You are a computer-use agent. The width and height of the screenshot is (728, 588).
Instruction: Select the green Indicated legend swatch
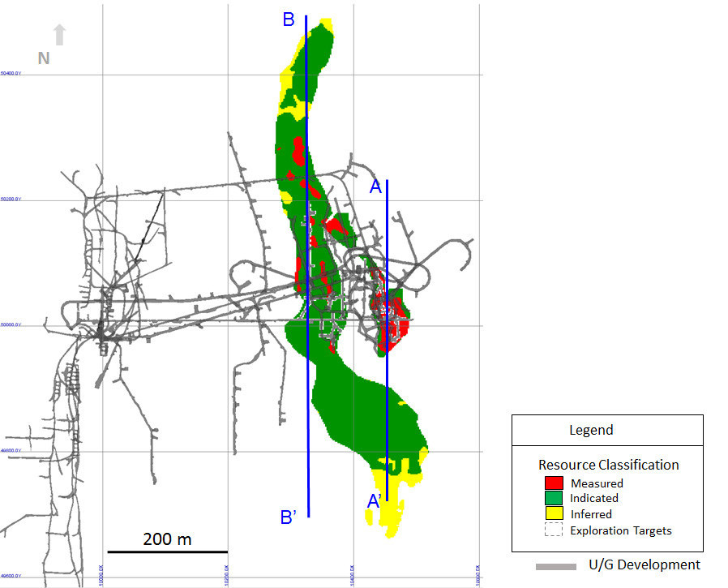click(x=554, y=498)
